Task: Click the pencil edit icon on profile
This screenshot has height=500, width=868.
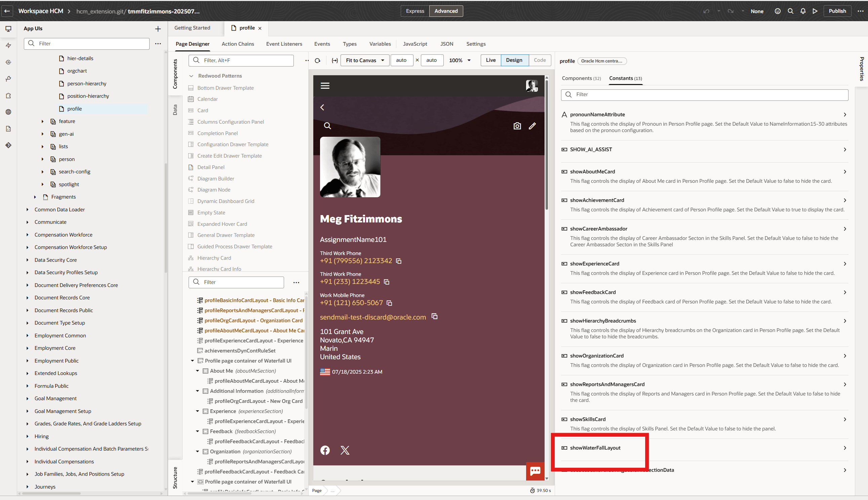Action: 532,126
